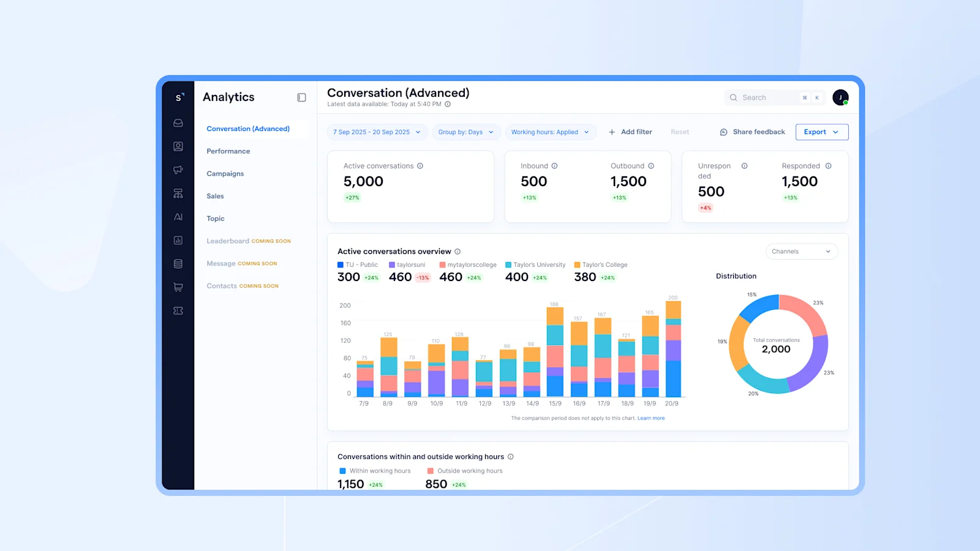Open the Working hours: Applied dropdown

pos(550,132)
